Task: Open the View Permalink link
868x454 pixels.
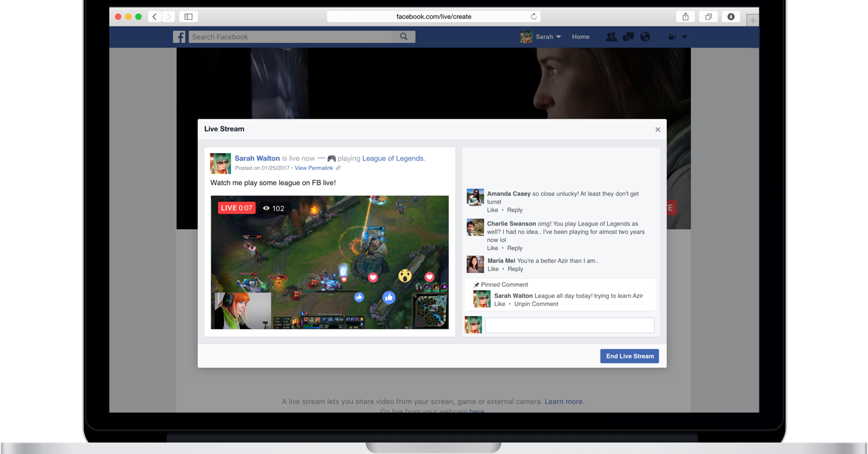Action: [x=313, y=168]
